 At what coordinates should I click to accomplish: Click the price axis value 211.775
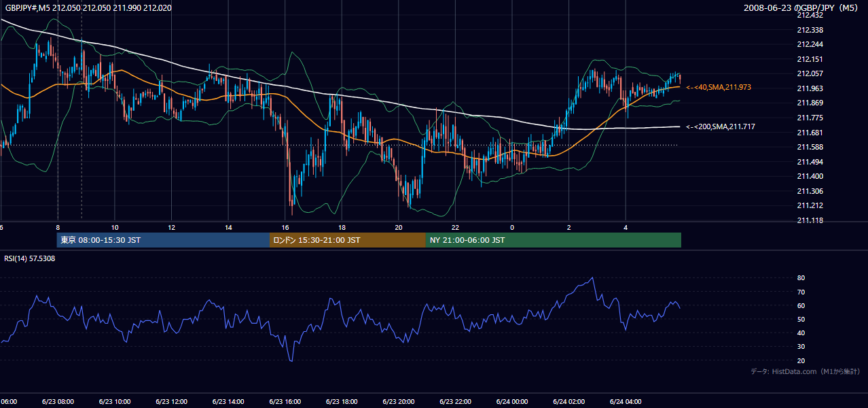(x=809, y=118)
